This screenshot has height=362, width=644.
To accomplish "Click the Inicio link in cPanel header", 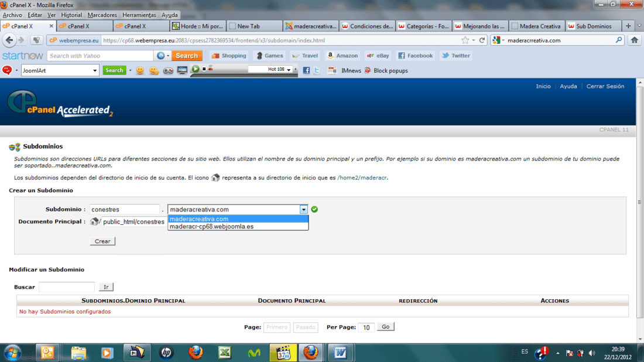I will (x=543, y=86).
